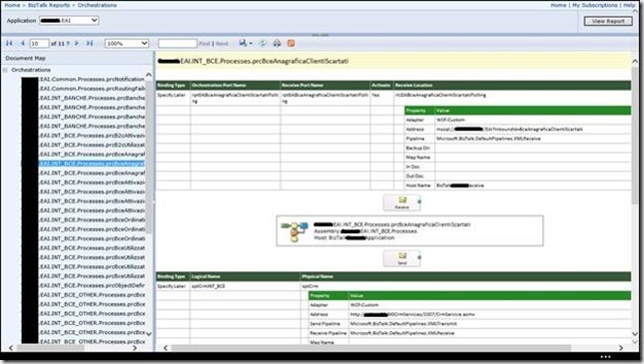Click the Host Name property cell
Screen dimensions: 644x364
click(418, 185)
